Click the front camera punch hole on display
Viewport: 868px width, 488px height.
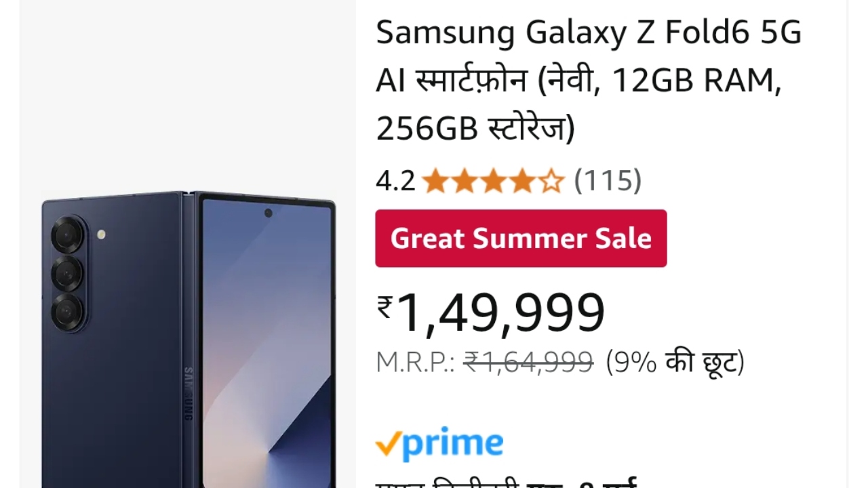tap(268, 213)
